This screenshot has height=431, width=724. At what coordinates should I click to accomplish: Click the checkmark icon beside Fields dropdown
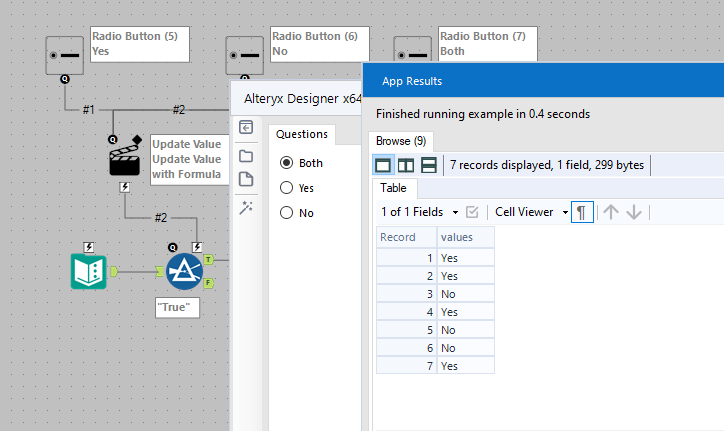coord(472,212)
